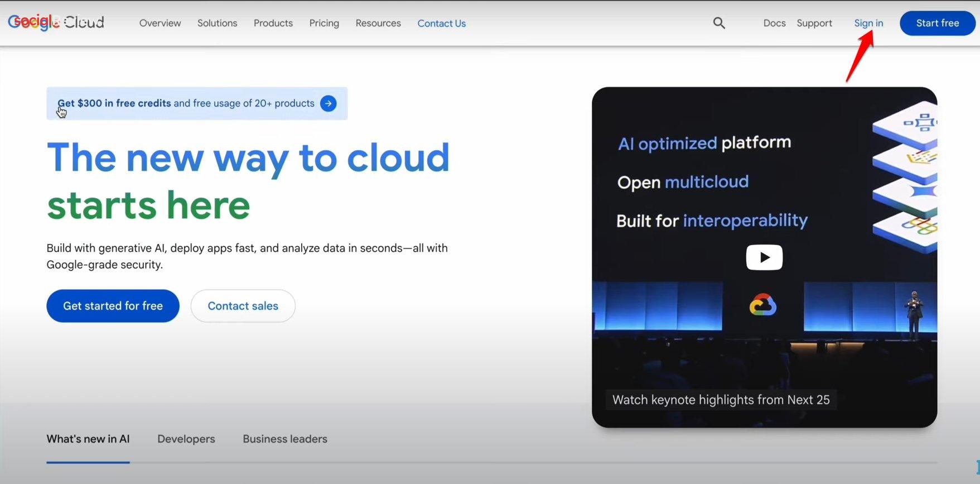This screenshot has height=484, width=980.
Task: Open the Support page
Action: [814, 23]
